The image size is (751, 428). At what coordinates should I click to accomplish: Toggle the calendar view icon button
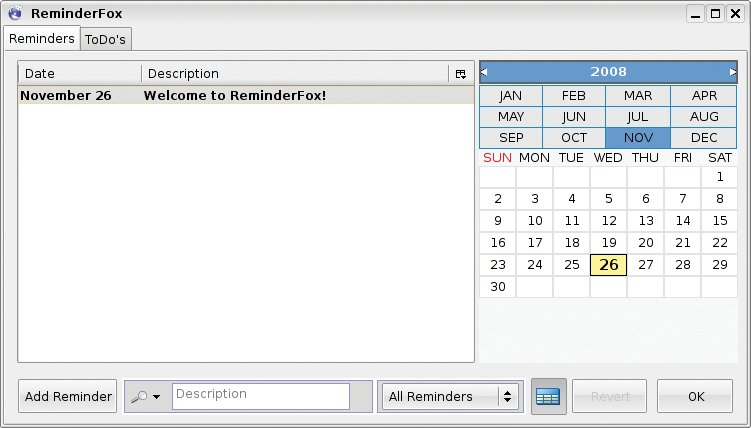(x=549, y=396)
